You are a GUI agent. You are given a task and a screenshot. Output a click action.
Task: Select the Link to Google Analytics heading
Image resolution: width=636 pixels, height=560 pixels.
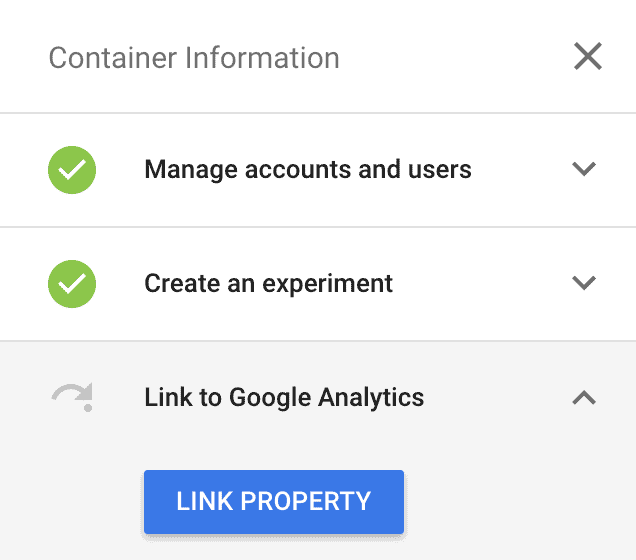point(284,397)
